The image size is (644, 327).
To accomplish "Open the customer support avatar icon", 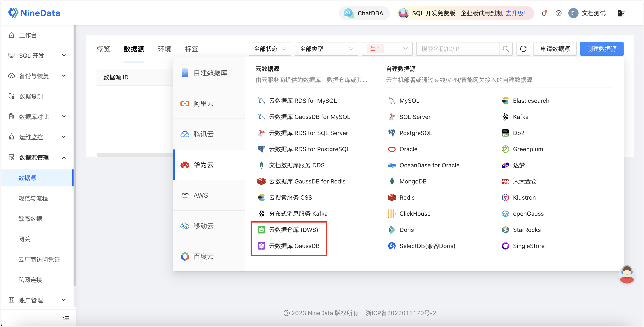I will (x=627, y=274).
